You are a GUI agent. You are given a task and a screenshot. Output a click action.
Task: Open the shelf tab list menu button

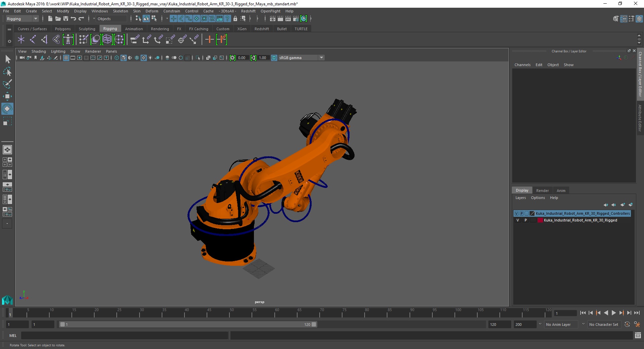pos(9,29)
